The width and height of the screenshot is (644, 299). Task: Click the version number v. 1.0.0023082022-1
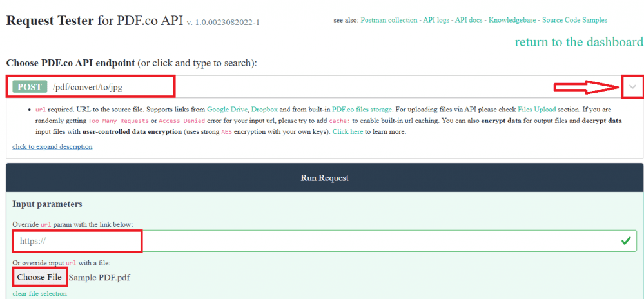tap(222, 22)
